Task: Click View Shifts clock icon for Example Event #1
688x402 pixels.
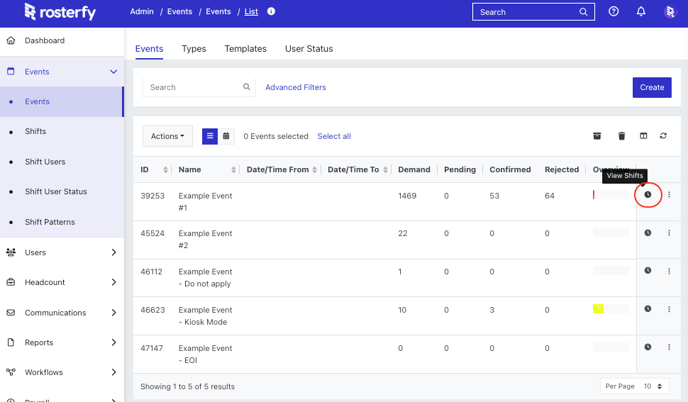Action: point(647,195)
